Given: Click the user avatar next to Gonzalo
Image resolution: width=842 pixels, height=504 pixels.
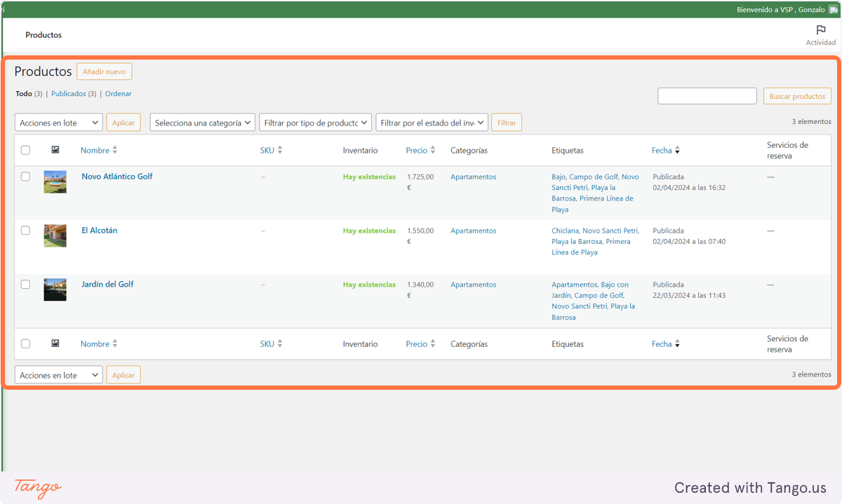Looking at the screenshot, I should point(833,10).
